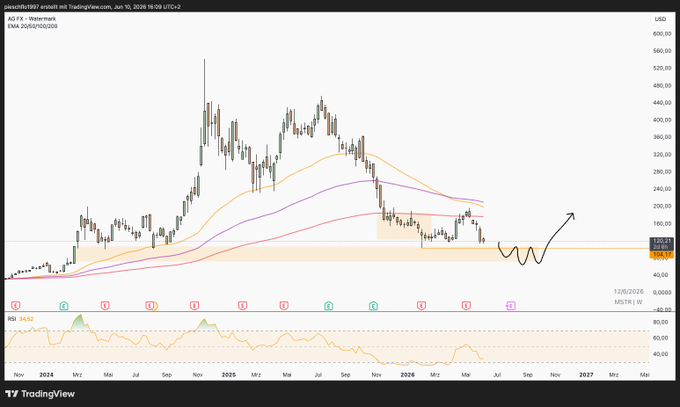The height and width of the screenshot is (407, 680).
Task: Click the orange split marker near August 2024
Action: 155,306
